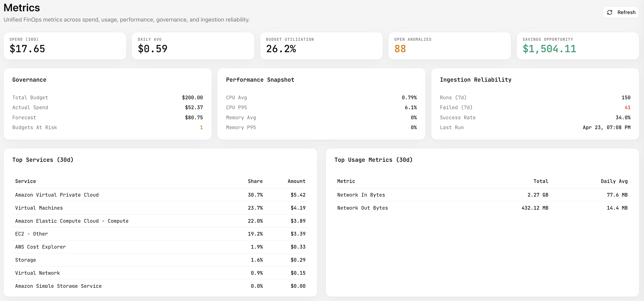Click the Success Rate percentage value
Screen dimensions: 644x301
[x=623, y=117]
